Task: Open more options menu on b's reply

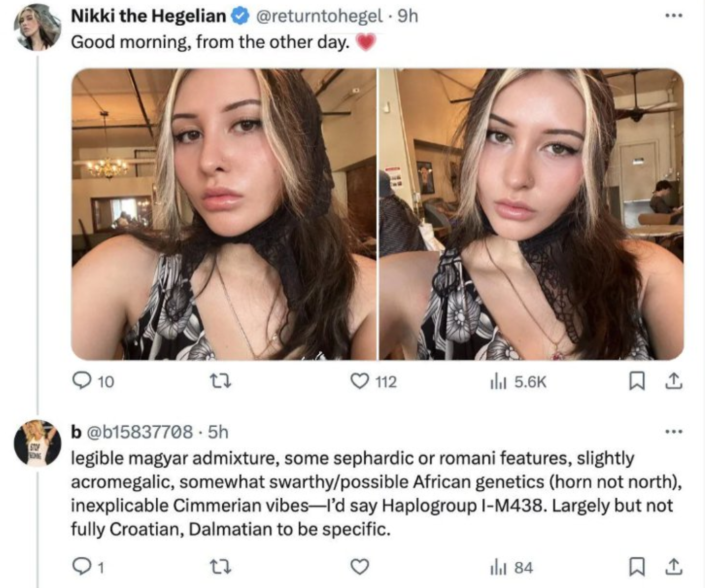Action: pyautogui.click(x=674, y=432)
